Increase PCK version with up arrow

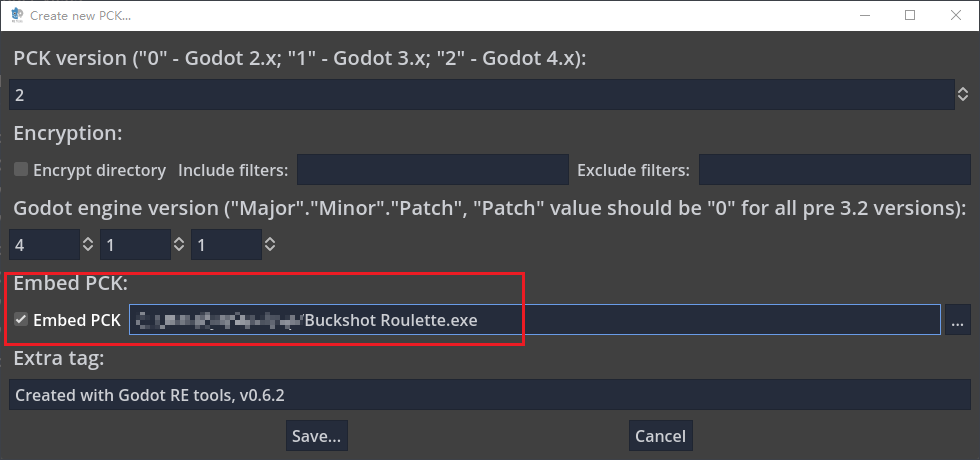click(x=963, y=90)
